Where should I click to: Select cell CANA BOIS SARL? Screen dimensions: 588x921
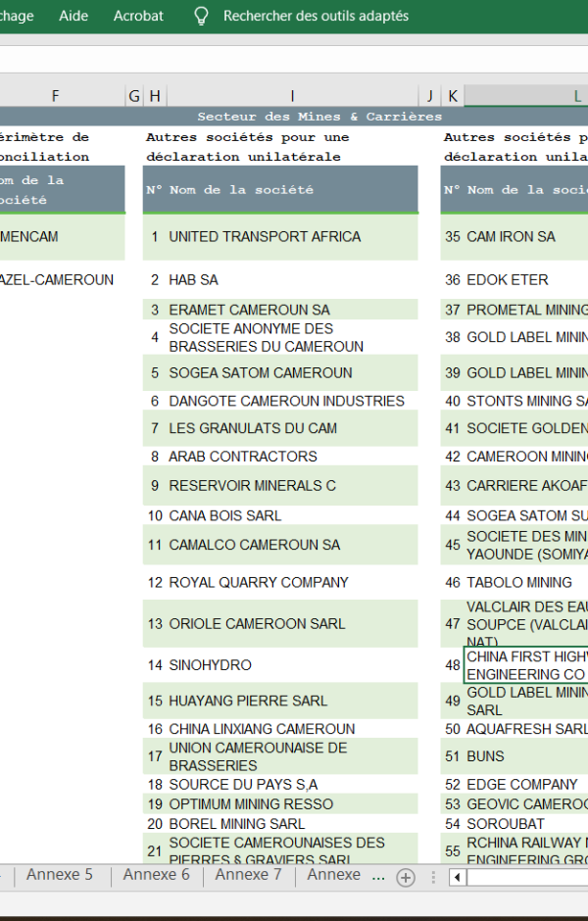(x=293, y=515)
